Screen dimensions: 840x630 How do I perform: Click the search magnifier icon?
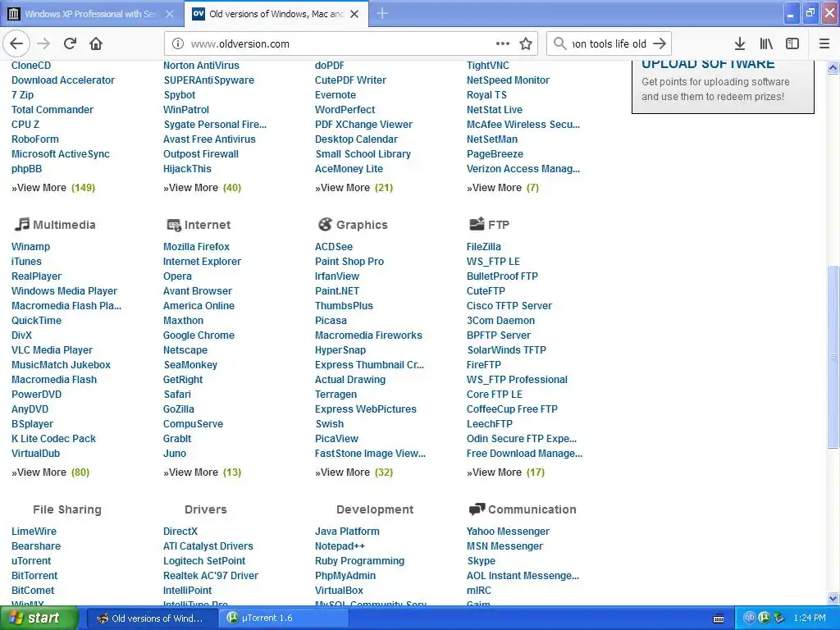tap(559, 43)
